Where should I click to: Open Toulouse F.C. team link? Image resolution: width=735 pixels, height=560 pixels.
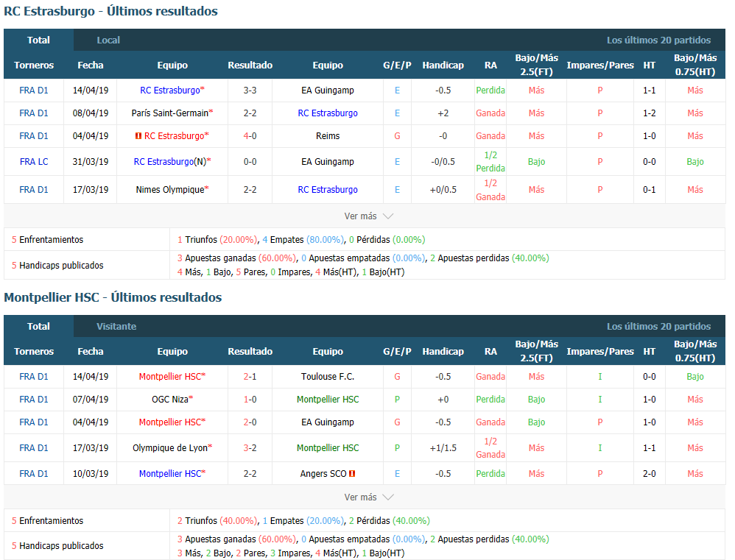coord(328,377)
